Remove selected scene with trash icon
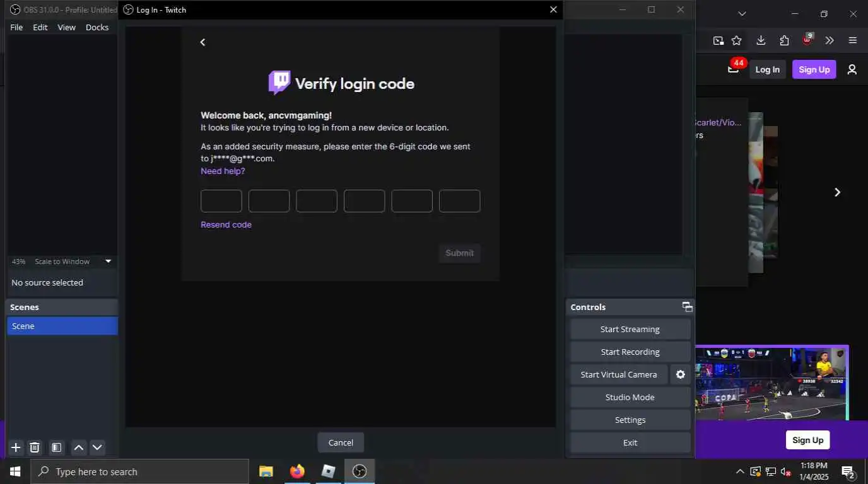The image size is (868, 484). (35, 447)
